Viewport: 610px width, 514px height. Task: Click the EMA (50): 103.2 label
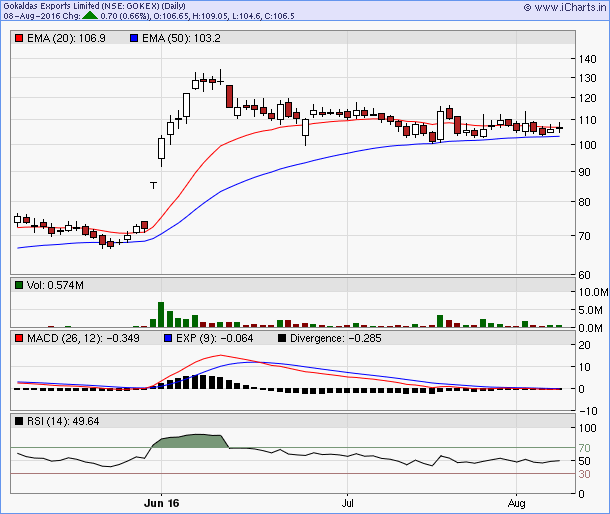(x=181, y=38)
